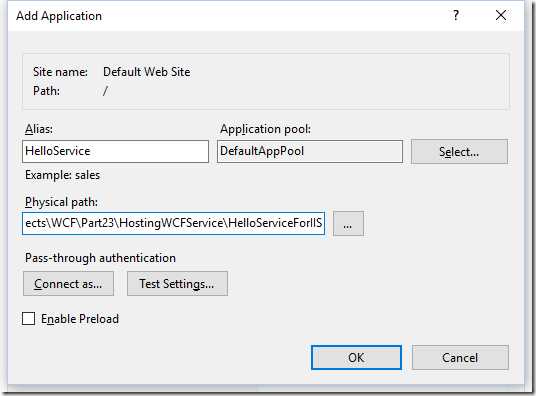Close the Add Application dialog

coord(501,15)
